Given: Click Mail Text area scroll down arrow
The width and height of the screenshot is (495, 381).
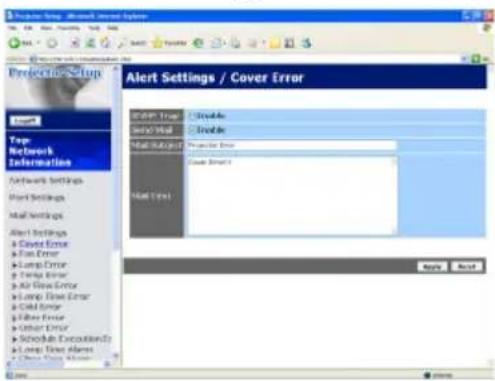Looking at the screenshot, I should click(x=395, y=231).
